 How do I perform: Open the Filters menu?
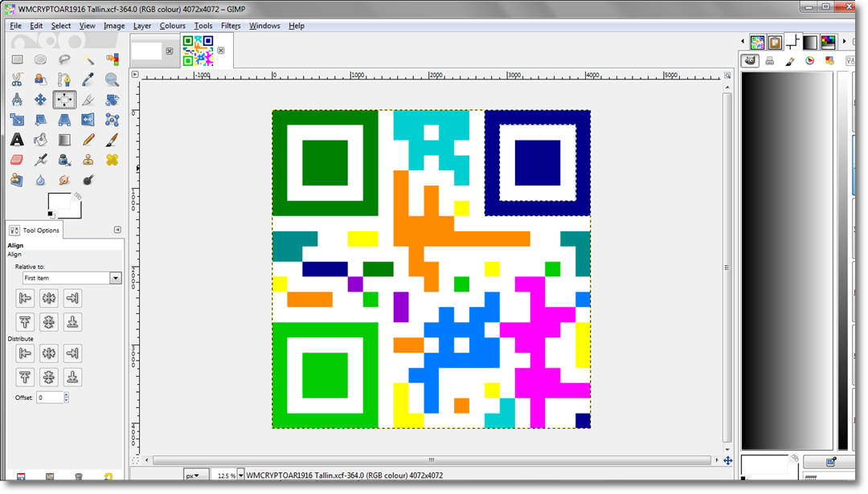(x=231, y=26)
